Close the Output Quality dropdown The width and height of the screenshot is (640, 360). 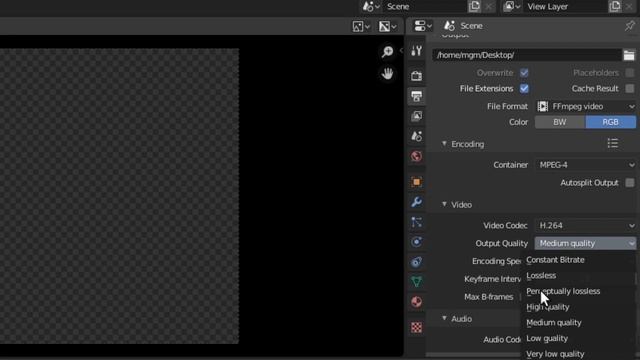tap(585, 243)
